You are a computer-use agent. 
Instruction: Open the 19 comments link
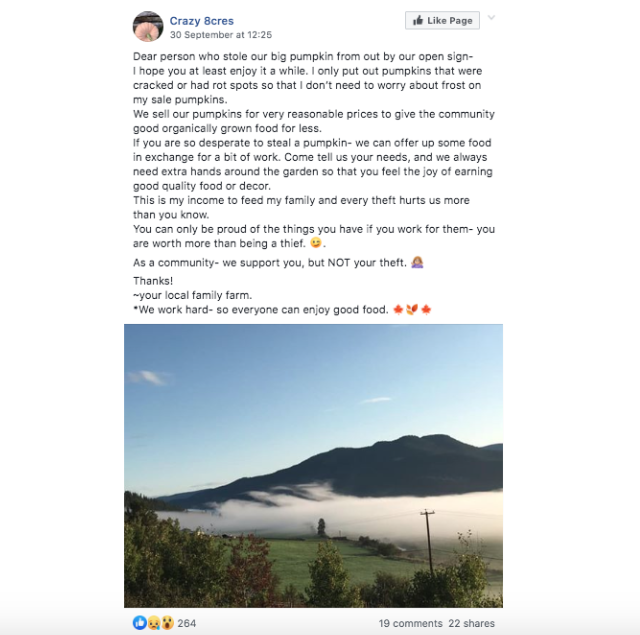[410, 623]
